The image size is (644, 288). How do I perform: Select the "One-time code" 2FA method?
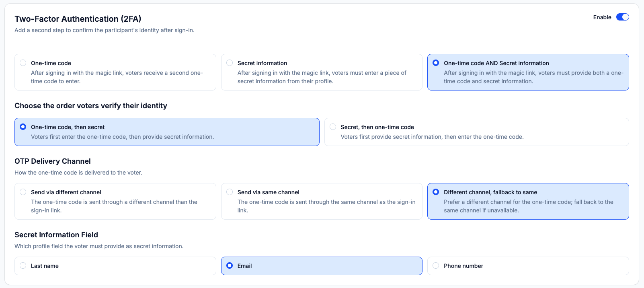23,63
